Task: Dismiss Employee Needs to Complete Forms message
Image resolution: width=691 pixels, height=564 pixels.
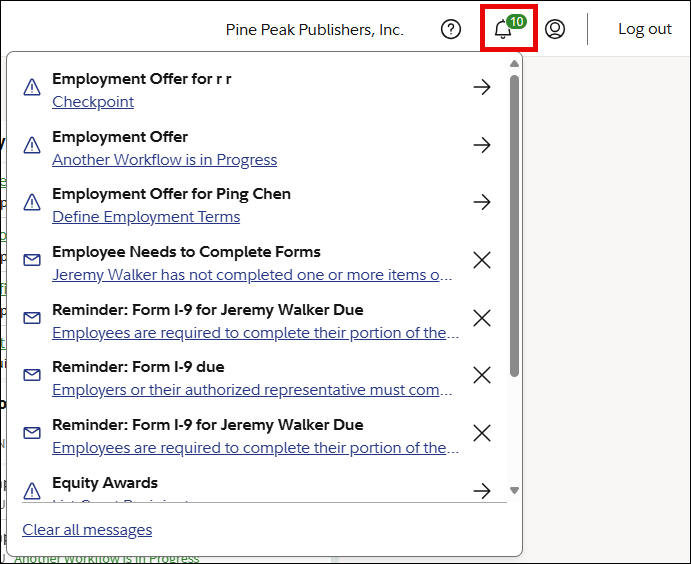Action: [x=482, y=261]
